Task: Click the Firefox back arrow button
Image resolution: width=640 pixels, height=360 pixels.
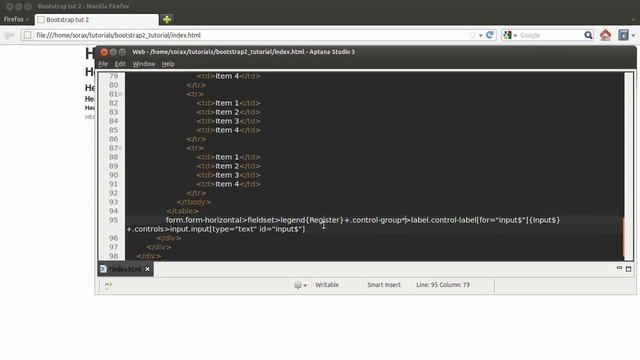Action: [9, 35]
